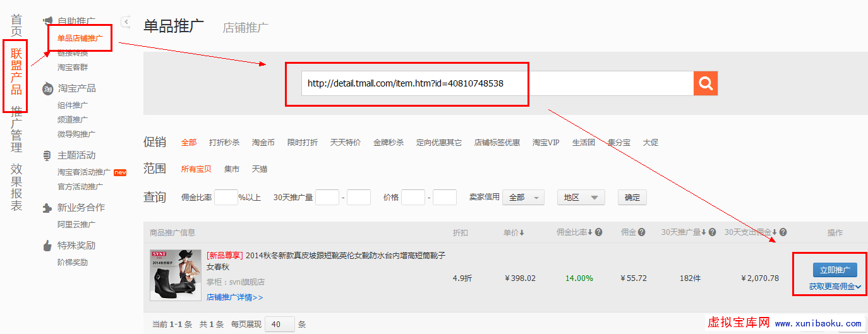Click the help icon next to 佣金 column
The width and height of the screenshot is (868, 334).
(641, 232)
